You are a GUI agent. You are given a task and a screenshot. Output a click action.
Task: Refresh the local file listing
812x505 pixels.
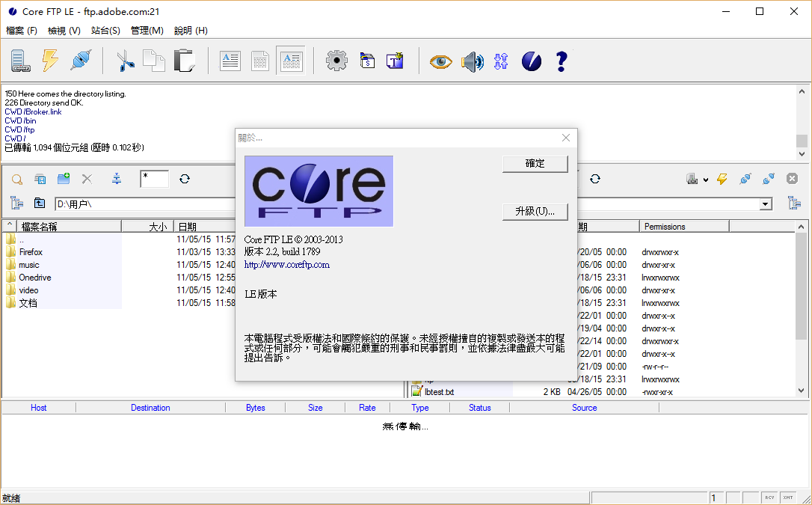[x=185, y=179]
